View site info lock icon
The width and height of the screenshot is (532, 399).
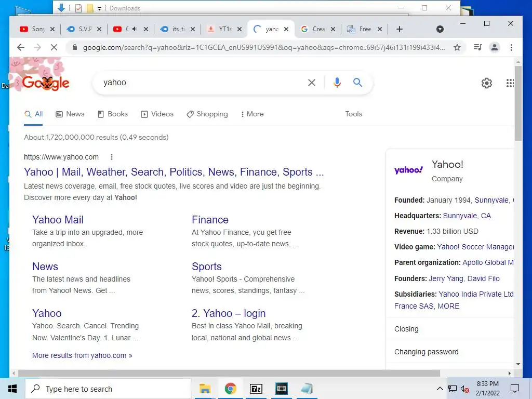(75, 47)
